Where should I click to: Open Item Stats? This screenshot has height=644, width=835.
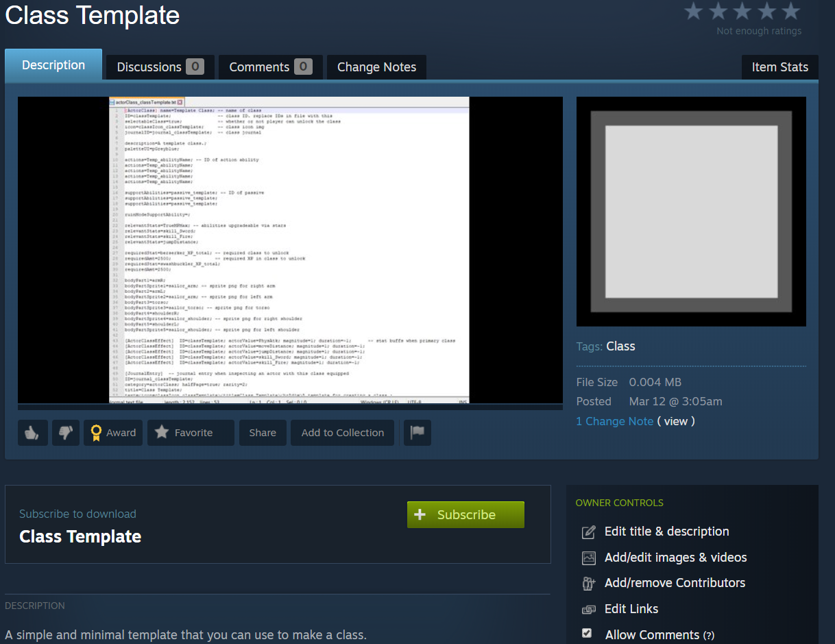coord(780,67)
